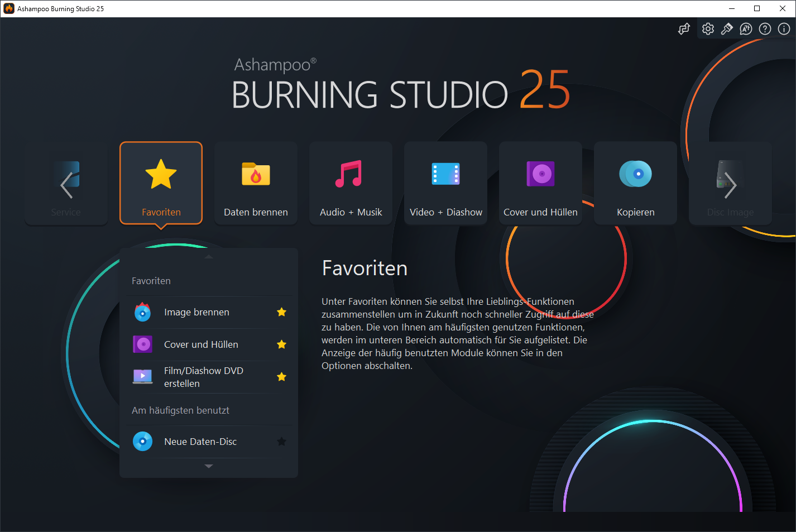Open the settings gear icon
The image size is (796, 532).
pos(708,29)
